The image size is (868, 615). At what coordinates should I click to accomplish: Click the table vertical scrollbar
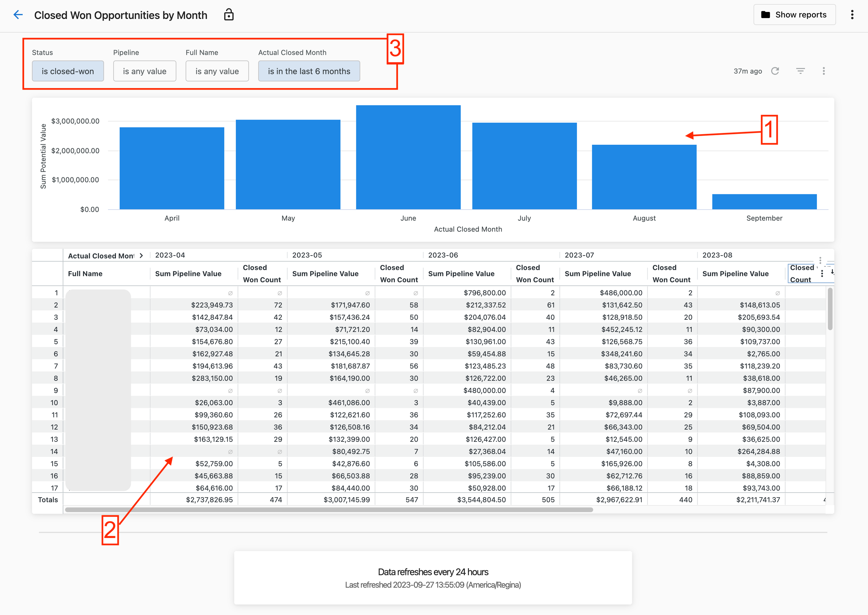pos(830,309)
